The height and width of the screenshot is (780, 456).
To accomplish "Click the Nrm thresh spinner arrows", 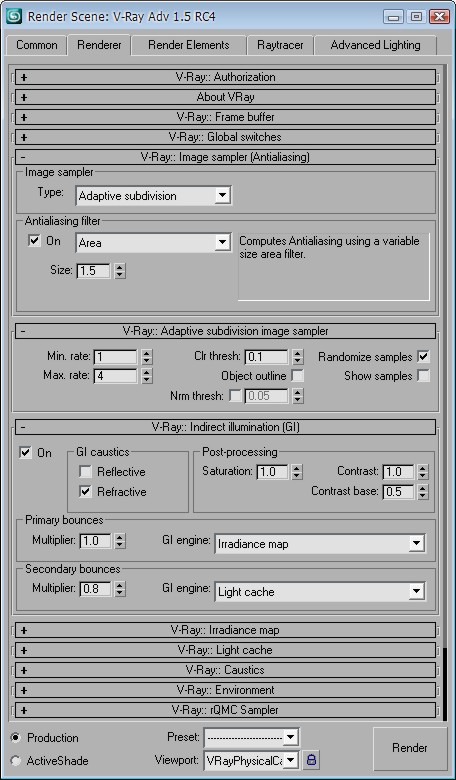I will 297,396.
